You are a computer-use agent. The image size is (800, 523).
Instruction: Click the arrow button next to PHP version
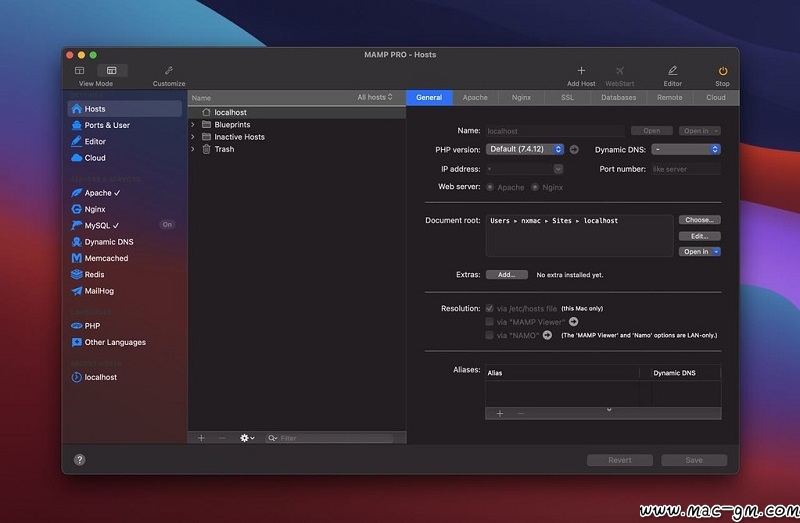[x=574, y=150]
